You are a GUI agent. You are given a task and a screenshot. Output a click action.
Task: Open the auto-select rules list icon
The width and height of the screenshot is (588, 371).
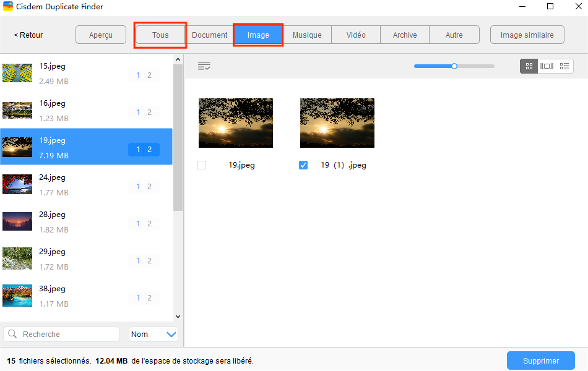click(x=204, y=66)
